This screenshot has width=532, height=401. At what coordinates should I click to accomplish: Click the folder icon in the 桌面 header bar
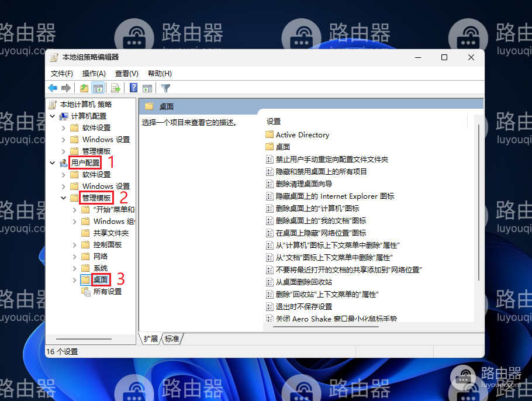[x=149, y=106]
